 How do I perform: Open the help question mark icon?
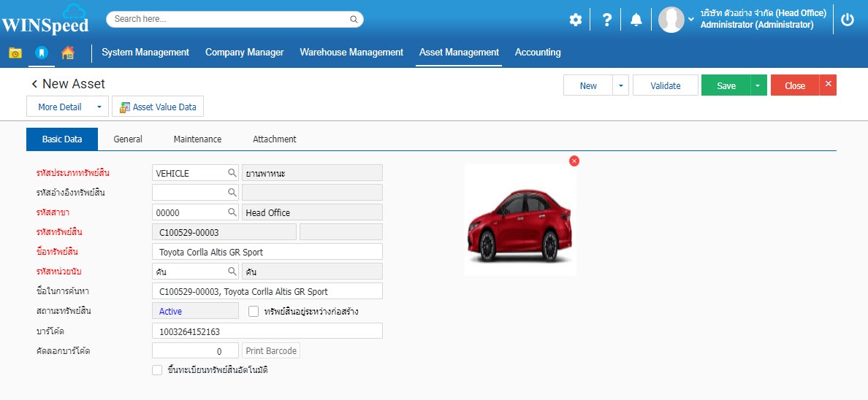click(606, 20)
